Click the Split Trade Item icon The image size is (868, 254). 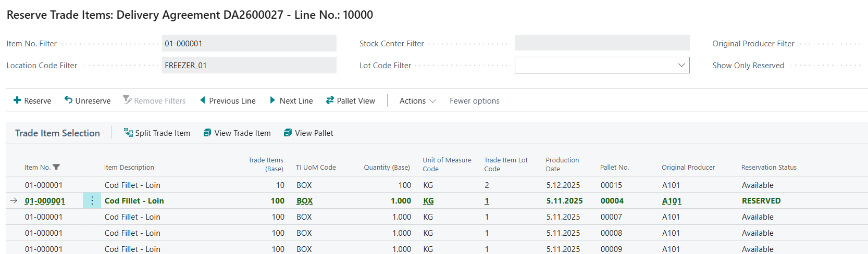[x=128, y=133]
